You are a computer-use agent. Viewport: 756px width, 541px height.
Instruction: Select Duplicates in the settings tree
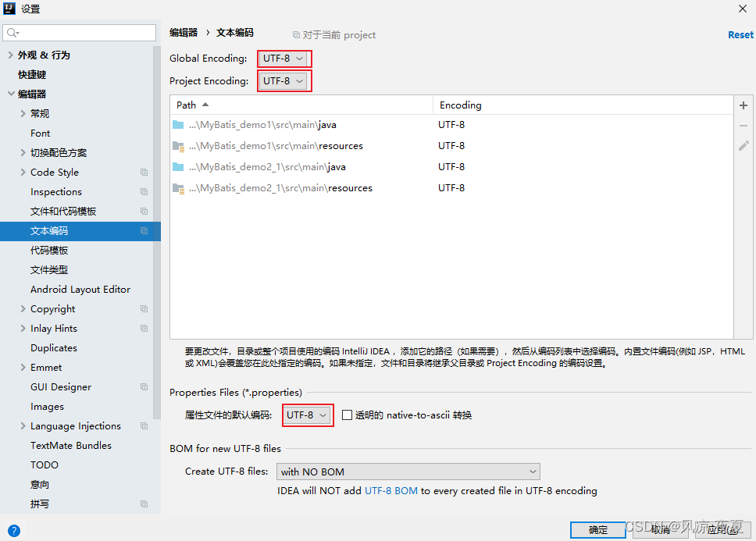pos(54,348)
